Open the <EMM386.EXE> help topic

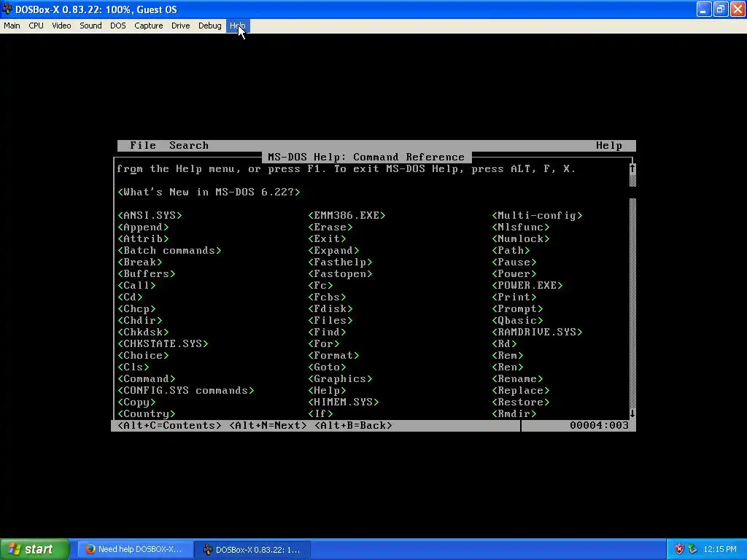point(347,215)
